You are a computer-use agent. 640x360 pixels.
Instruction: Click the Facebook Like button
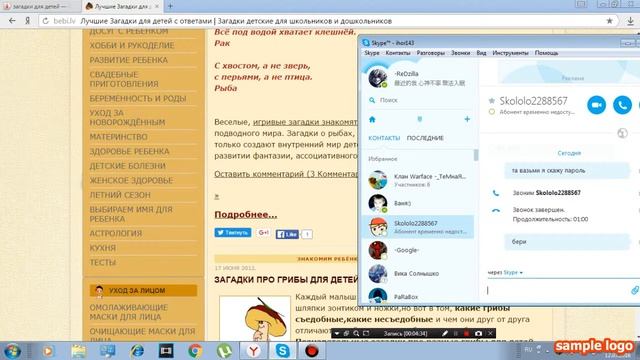(287, 234)
